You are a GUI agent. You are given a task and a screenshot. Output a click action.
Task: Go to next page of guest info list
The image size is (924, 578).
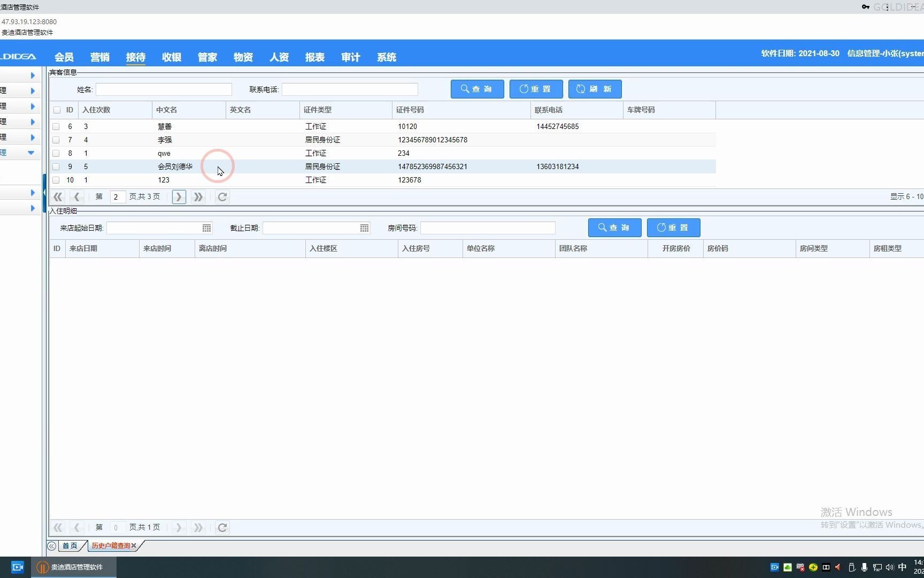point(179,197)
